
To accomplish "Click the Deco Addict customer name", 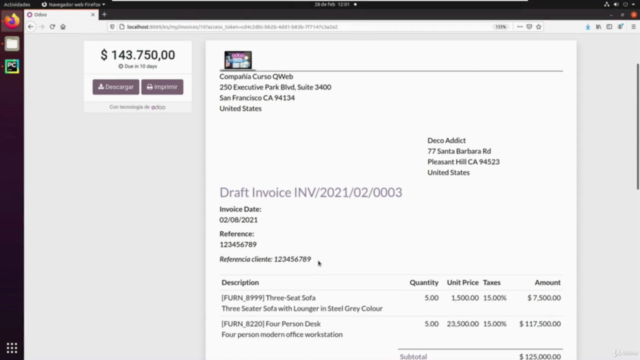I will pos(446,140).
